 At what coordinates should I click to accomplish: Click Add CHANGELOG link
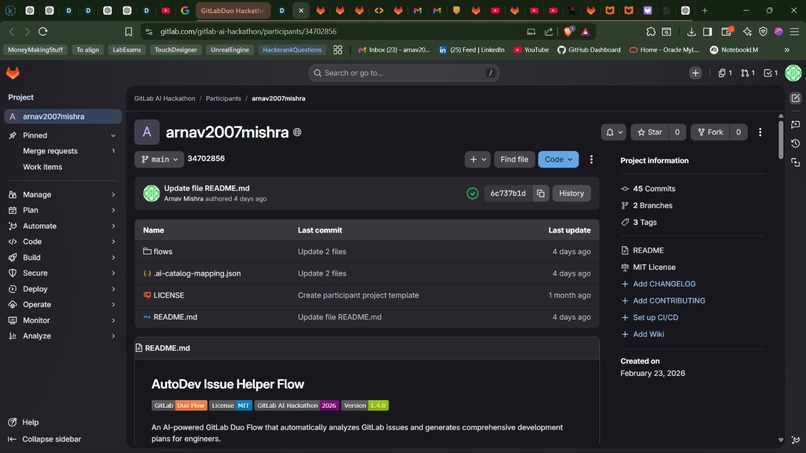tap(664, 284)
